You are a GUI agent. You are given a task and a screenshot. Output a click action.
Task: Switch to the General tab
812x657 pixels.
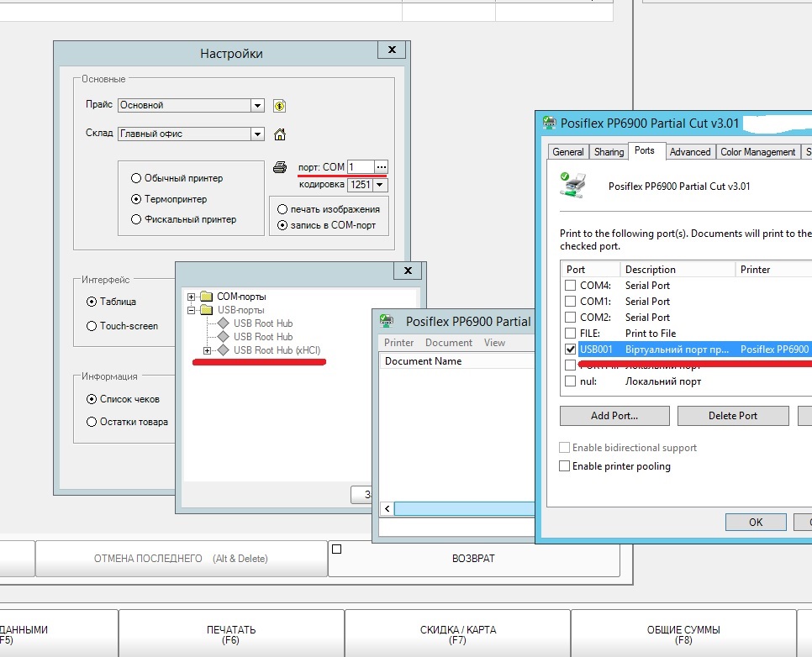point(568,152)
